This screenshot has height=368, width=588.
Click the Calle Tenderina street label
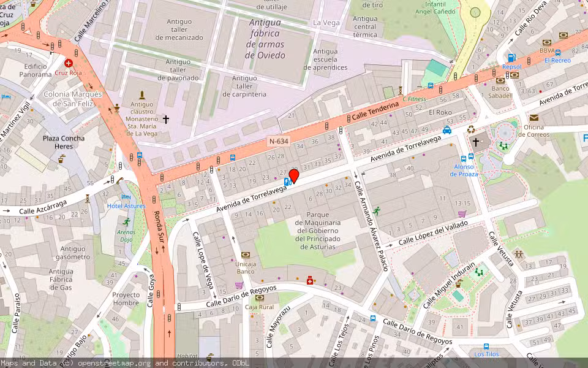click(375, 111)
